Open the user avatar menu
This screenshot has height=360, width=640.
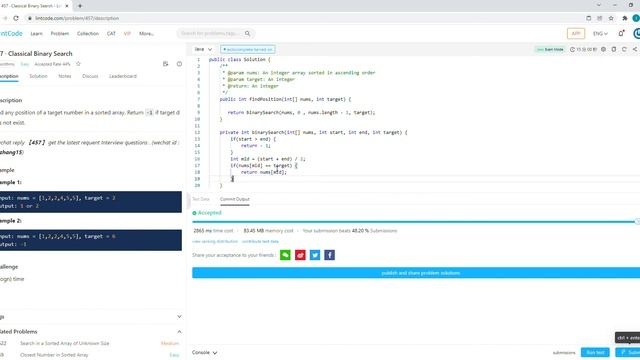pyautogui.click(x=636, y=33)
